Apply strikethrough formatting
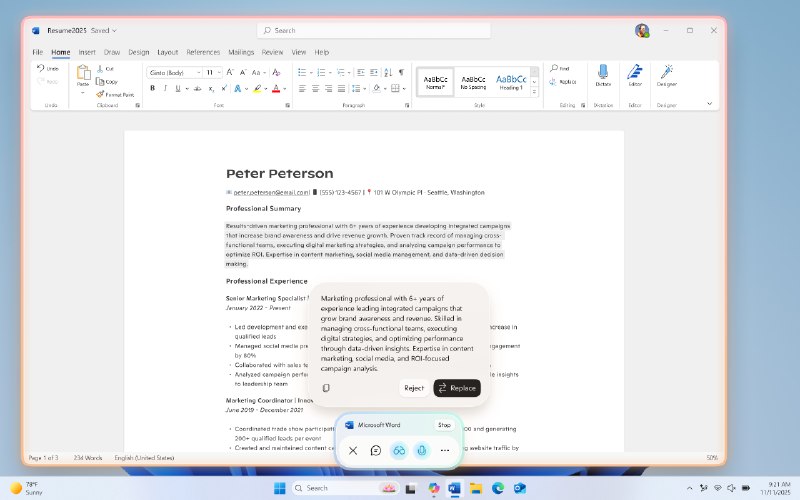This screenshot has width=800, height=500. click(x=197, y=88)
